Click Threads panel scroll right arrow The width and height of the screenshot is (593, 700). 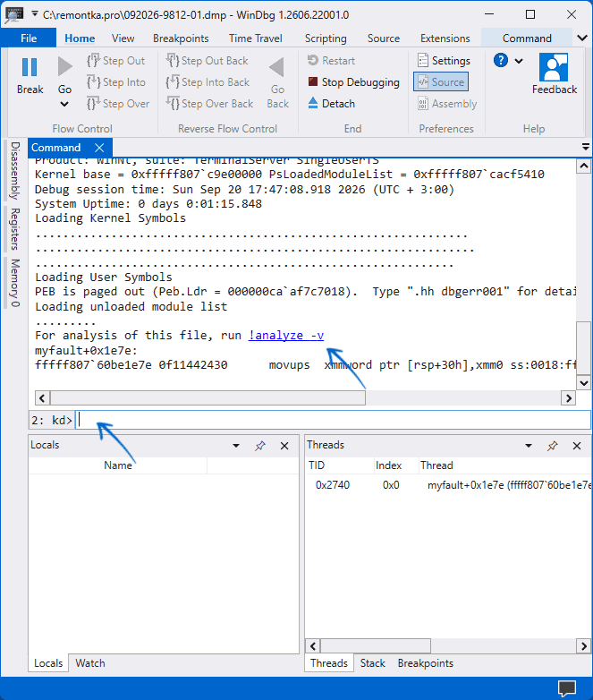(584, 646)
